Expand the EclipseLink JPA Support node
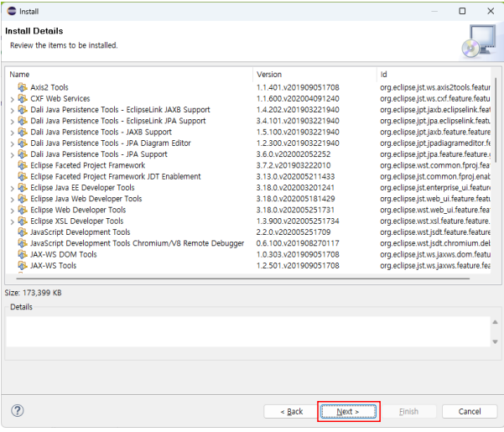The image size is (504, 432). tap(13, 122)
